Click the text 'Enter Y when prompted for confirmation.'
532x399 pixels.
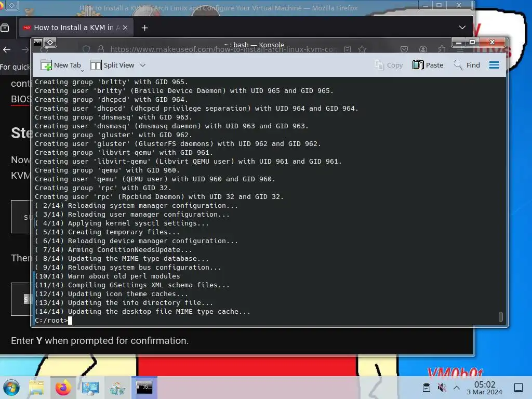100,341
